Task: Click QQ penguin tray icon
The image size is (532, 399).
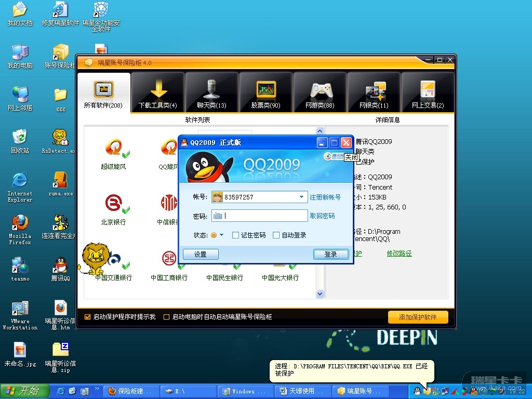Action: [417, 391]
